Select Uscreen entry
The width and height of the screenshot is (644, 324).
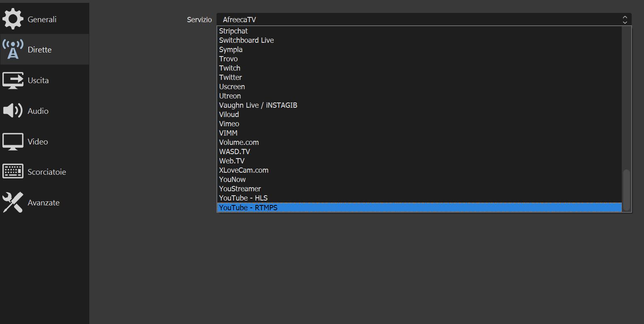click(x=419, y=87)
